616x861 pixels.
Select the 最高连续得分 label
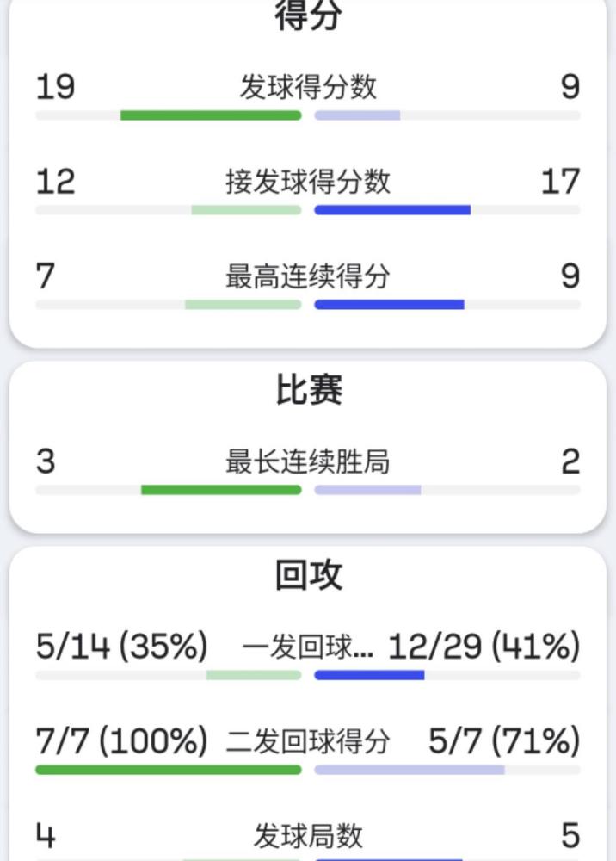click(x=308, y=276)
